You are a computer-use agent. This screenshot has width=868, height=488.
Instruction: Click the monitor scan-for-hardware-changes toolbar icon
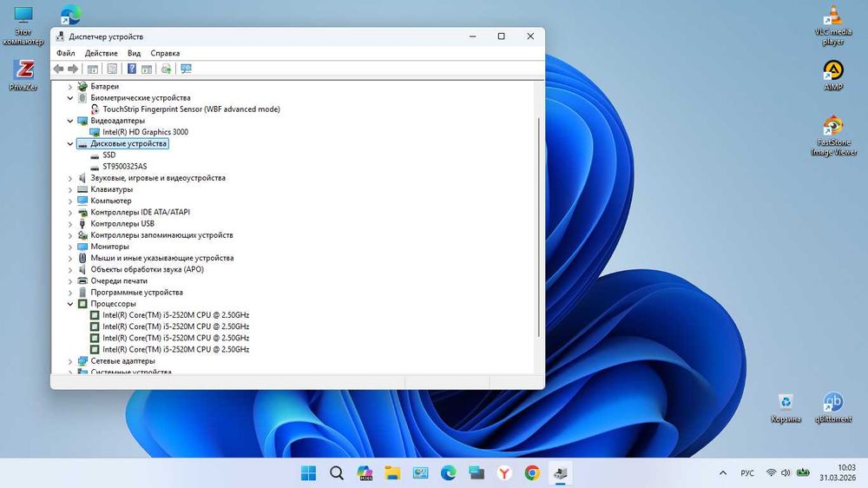click(186, 69)
